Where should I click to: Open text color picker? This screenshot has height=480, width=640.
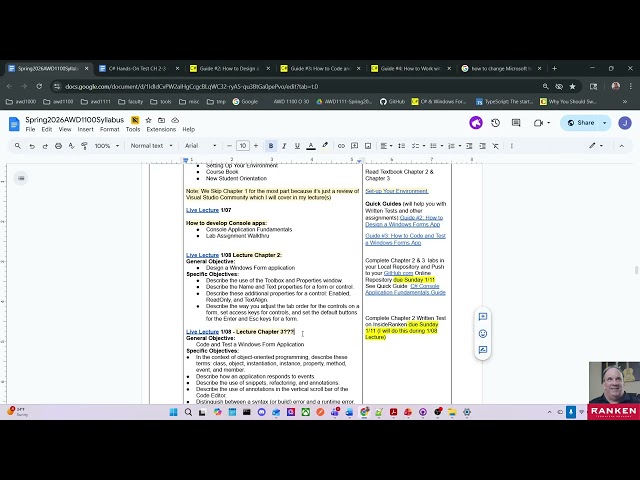311,146
